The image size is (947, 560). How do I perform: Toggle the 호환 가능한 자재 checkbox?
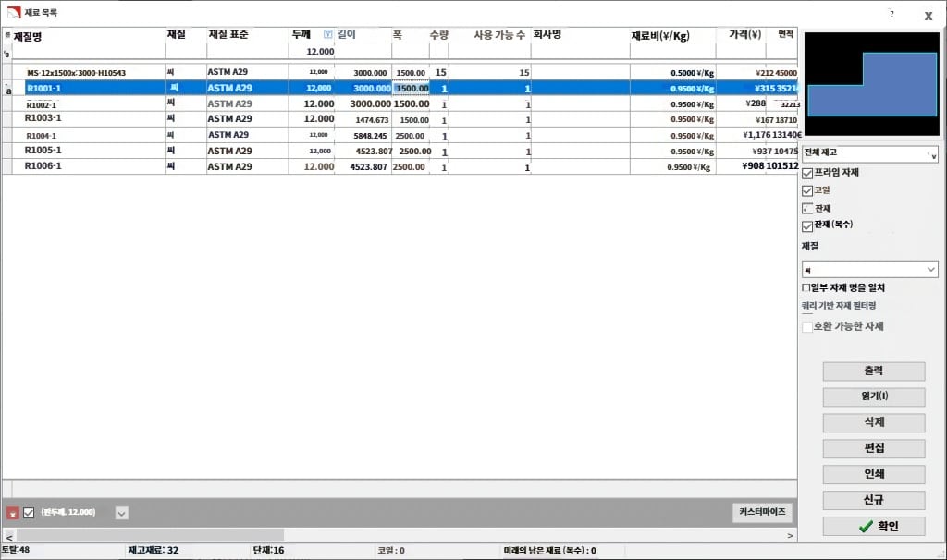[x=806, y=327]
